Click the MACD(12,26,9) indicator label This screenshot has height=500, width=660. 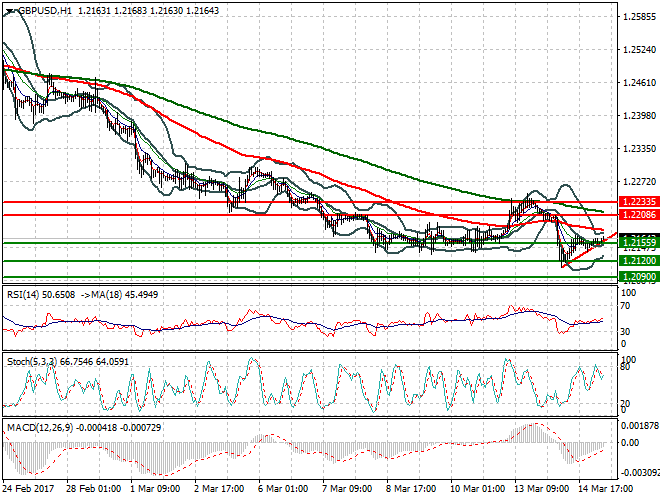pos(38,428)
